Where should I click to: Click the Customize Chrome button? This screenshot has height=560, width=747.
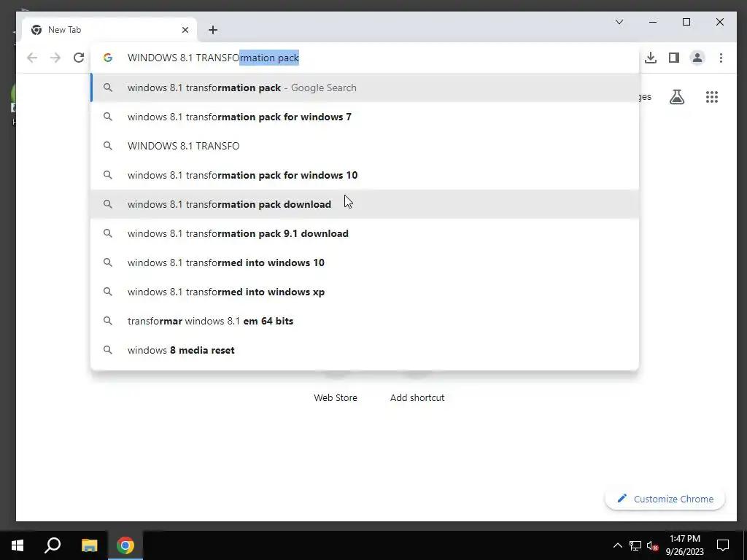(665, 499)
